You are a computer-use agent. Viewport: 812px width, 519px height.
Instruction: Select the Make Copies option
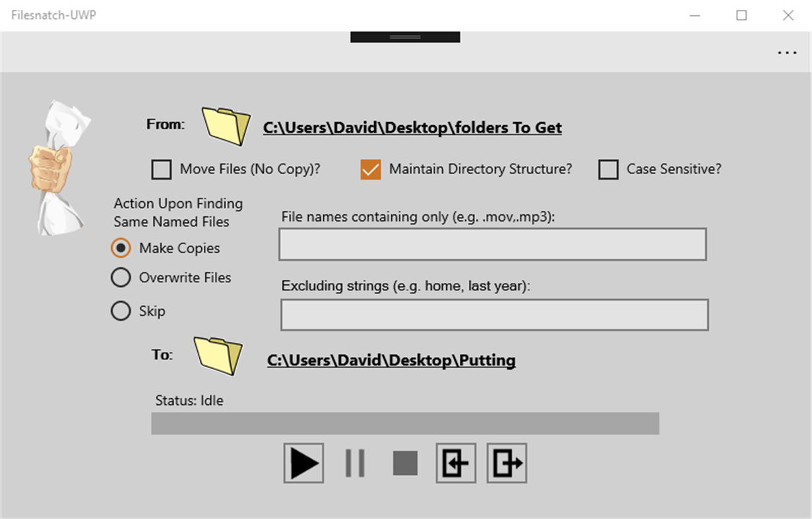(x=121, y=248)
